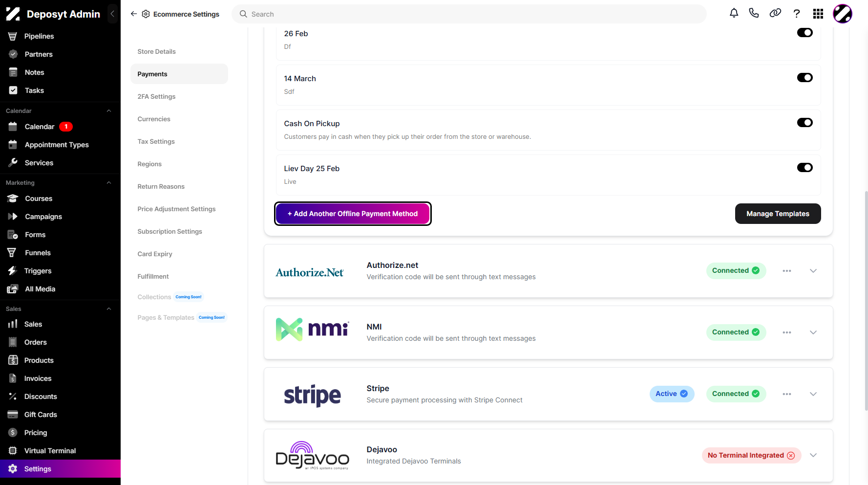Viewport: 868px width, 485px height.
Task: Open the link icon in top bar
Action: [775, 14]
